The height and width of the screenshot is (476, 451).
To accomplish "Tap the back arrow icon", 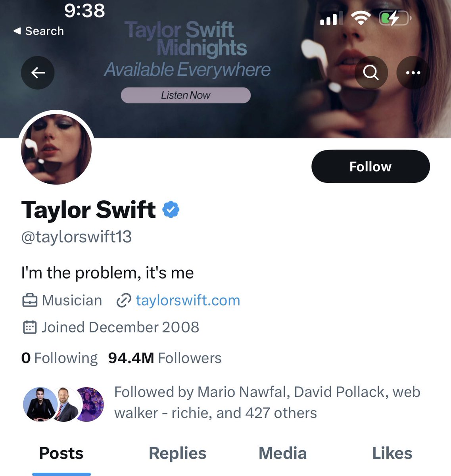I will pyautogui.click(x=38, y=73).
